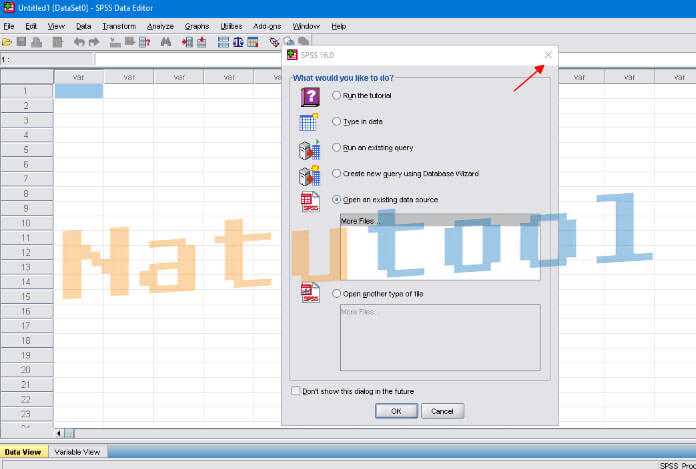The width and height of the screenshot is (696, 469).
Task: Select row header 23
Action: [x=27, y=414]
